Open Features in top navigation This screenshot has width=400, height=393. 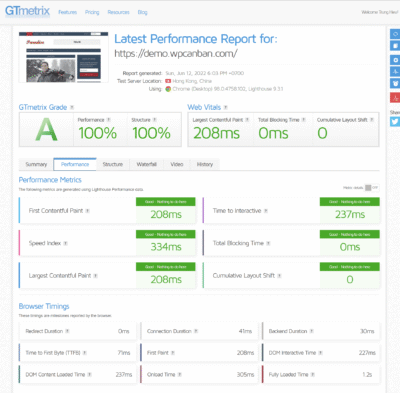pos(67,12)
